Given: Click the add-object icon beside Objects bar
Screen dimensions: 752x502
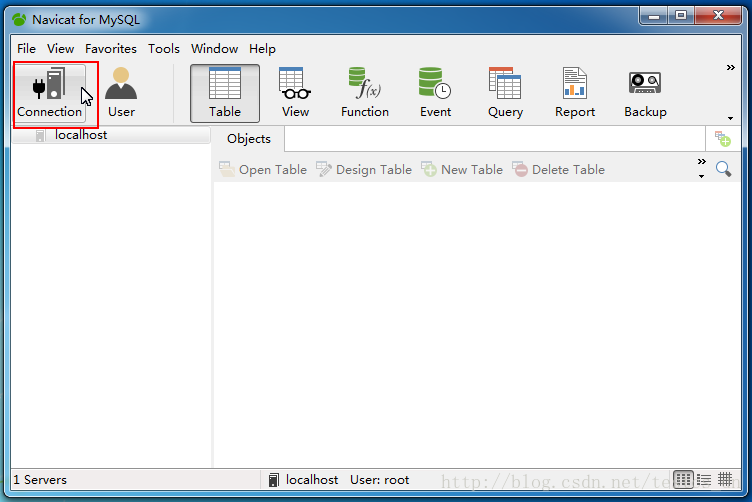Looking at the screenshot, I should 722,139.
